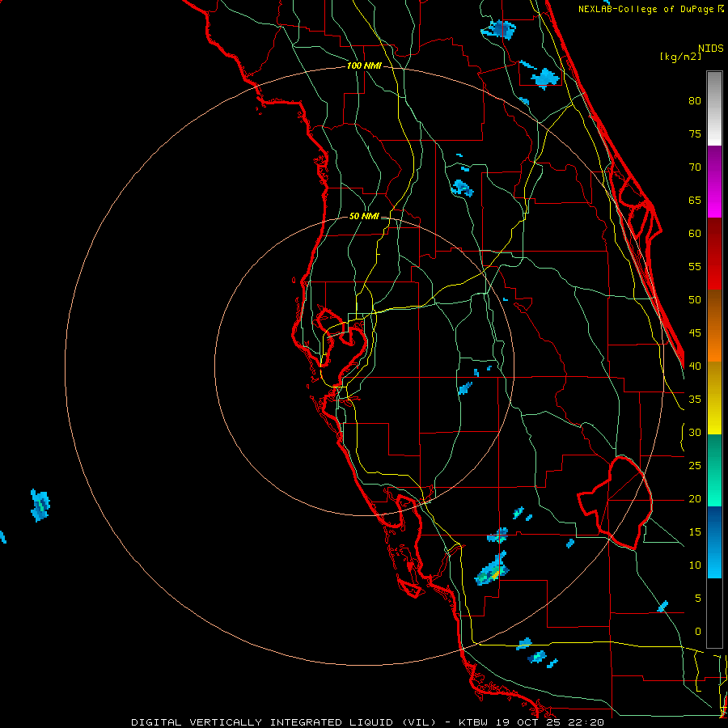Click scale value 5

[698, 599]
